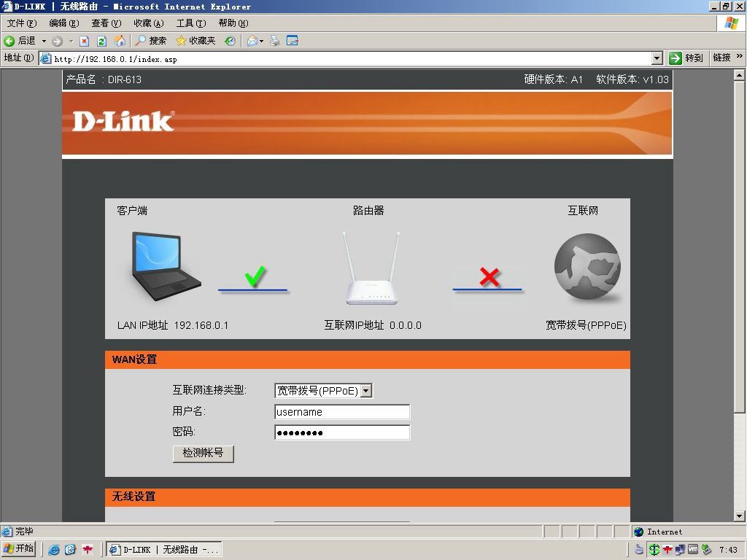Click the 链接 links toolbar label

(x=721, y=58)
